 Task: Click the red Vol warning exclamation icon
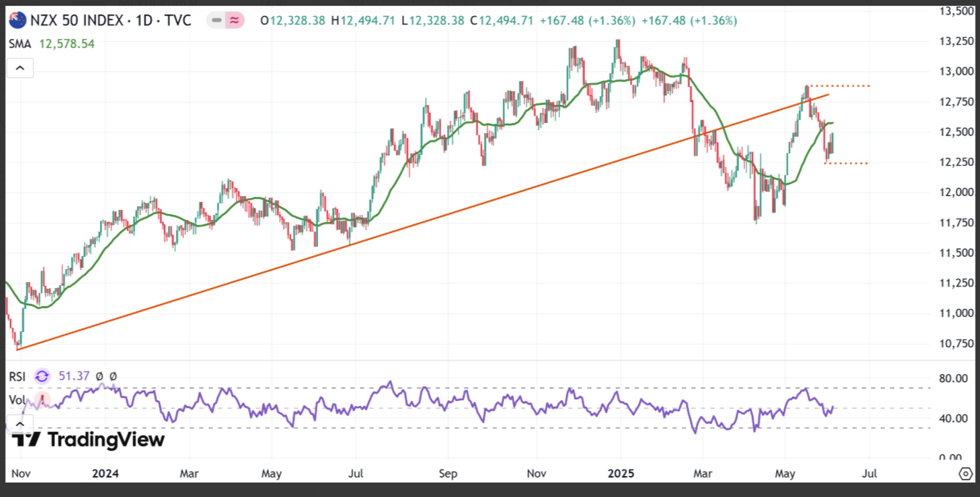[x=41, y=399]
